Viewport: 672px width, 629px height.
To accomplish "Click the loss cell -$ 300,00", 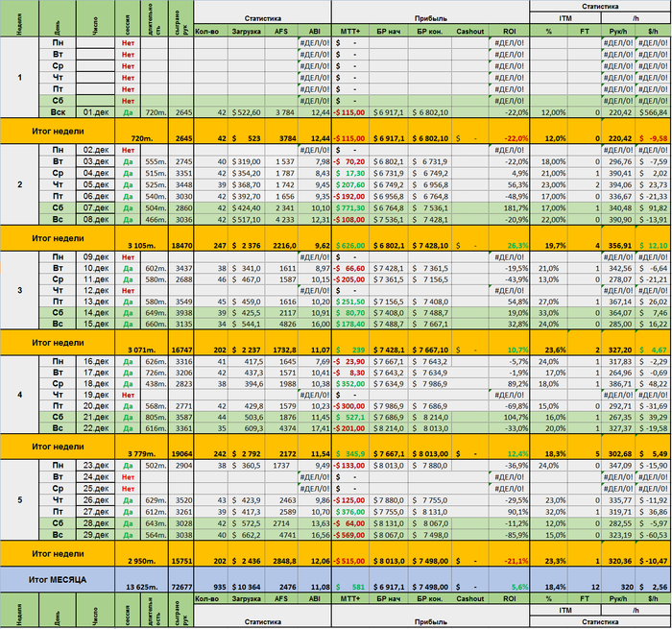I will [350, 406].
